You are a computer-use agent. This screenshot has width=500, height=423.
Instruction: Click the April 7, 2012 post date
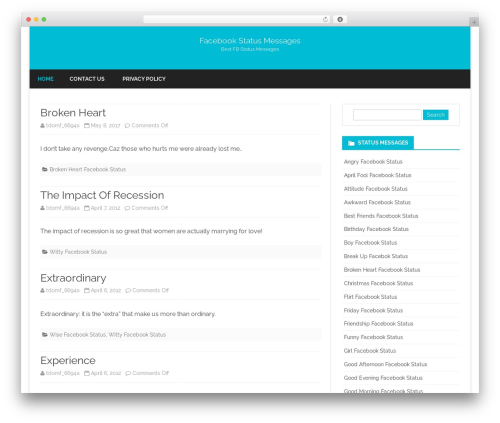[105, 208]
